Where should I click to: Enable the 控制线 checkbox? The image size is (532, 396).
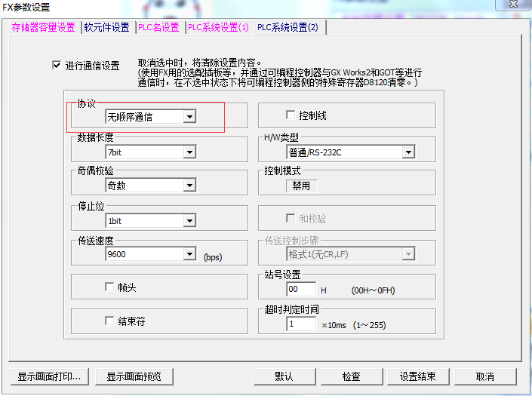coord(291,115)
